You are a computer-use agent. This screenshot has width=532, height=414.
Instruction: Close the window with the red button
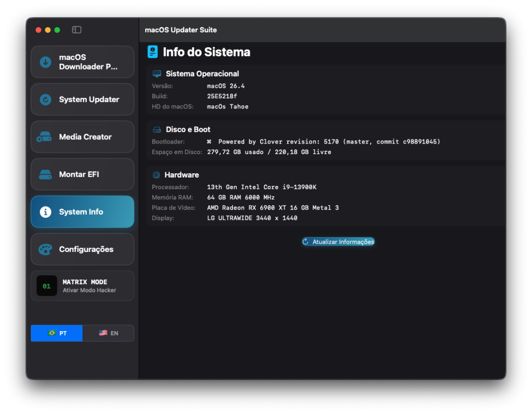[38, 30]
